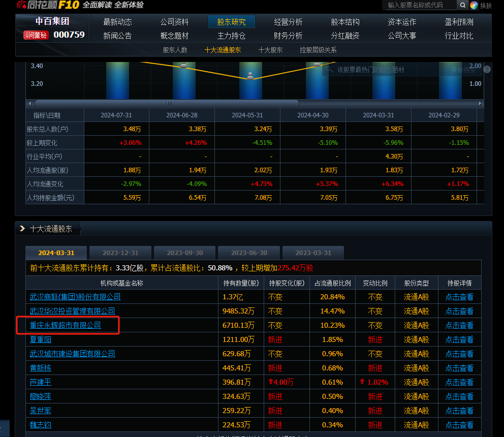Open the 主力持仓 menu

pos(232,36)
